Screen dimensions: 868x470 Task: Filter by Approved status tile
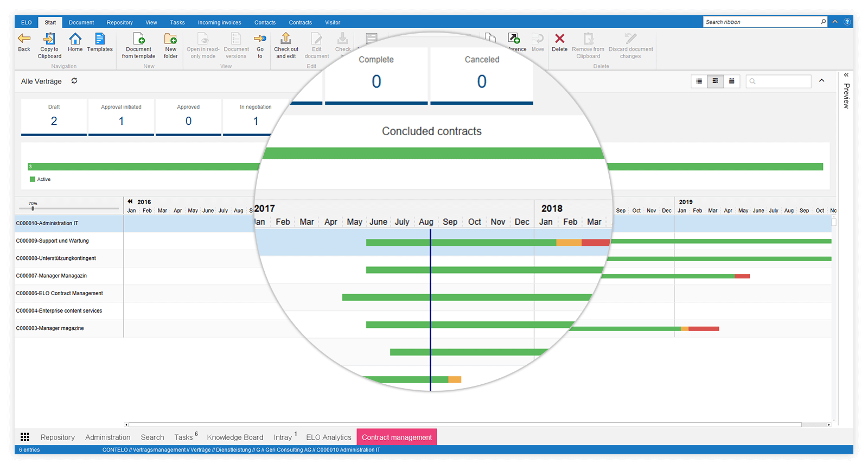[188, 117]
